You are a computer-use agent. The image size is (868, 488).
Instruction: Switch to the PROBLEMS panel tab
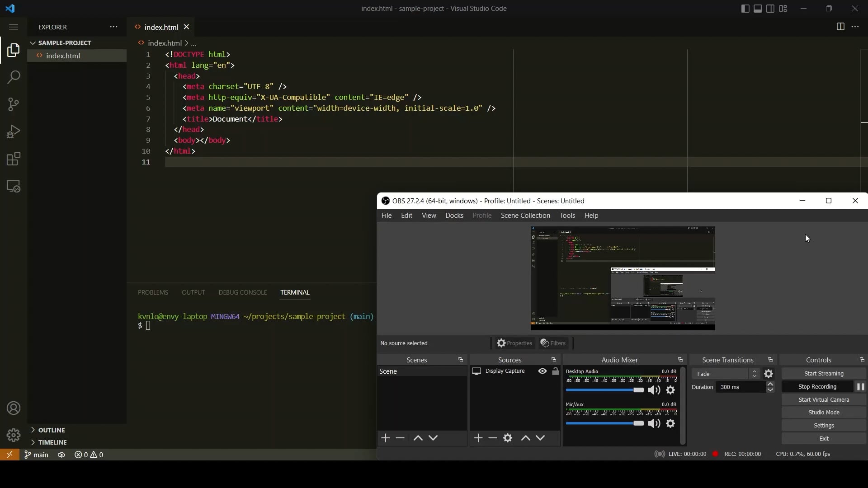point(153,292)
